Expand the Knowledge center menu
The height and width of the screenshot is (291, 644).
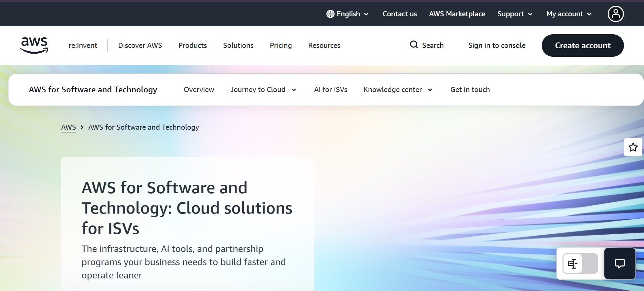tap(398, 90)
